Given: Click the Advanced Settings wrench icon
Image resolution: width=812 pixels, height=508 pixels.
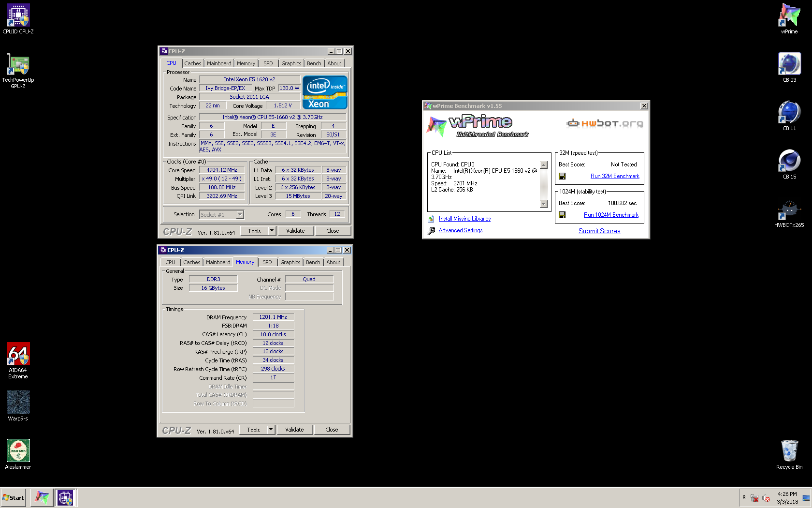Looking at the screenshot, I should (431, 230).
